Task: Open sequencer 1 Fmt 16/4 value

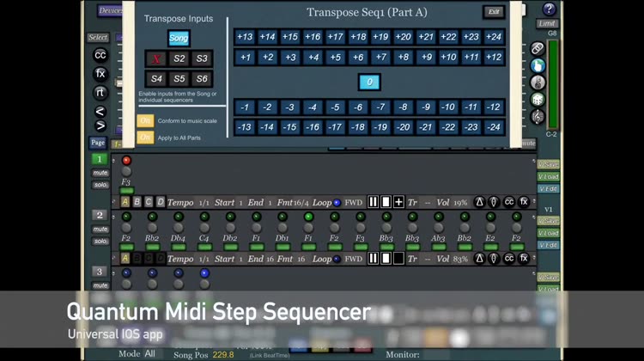Action: click(301, 203)
